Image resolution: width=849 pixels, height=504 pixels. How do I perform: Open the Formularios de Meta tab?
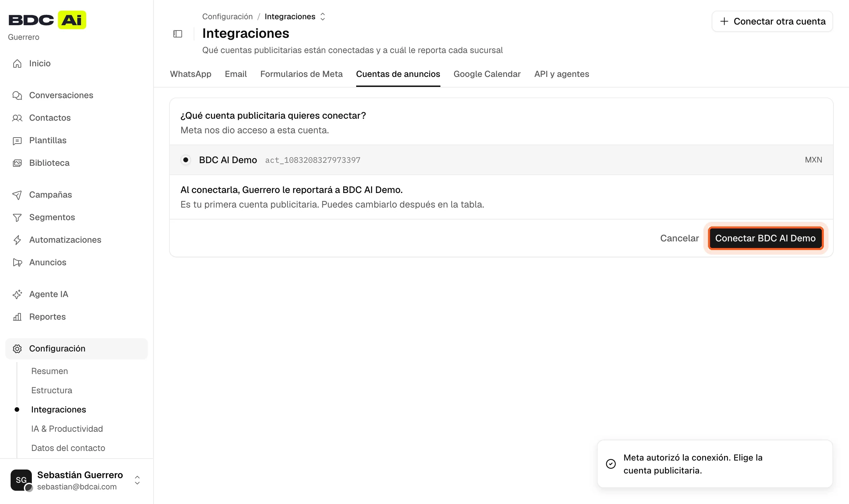pos(301,74)
